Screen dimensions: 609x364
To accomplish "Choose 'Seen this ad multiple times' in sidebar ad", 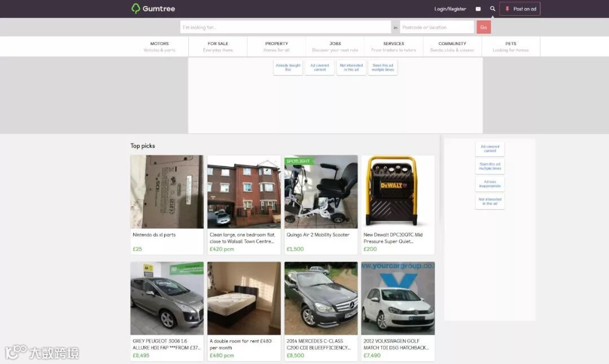I will (490, 166).
